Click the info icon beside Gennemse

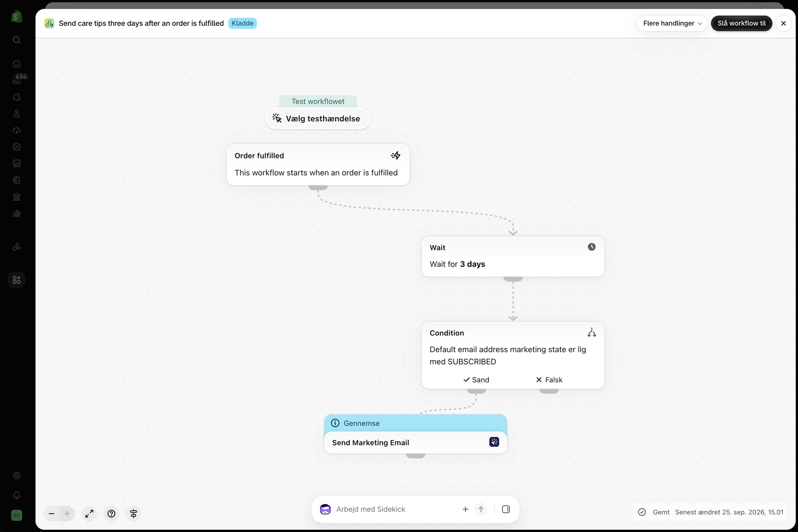(335, 423)
